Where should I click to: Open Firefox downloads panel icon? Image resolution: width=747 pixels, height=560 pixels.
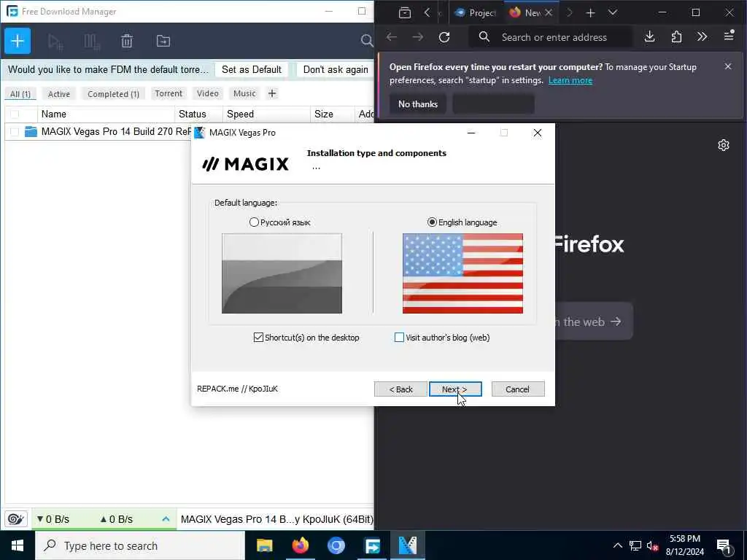click(x=649, y=36)
